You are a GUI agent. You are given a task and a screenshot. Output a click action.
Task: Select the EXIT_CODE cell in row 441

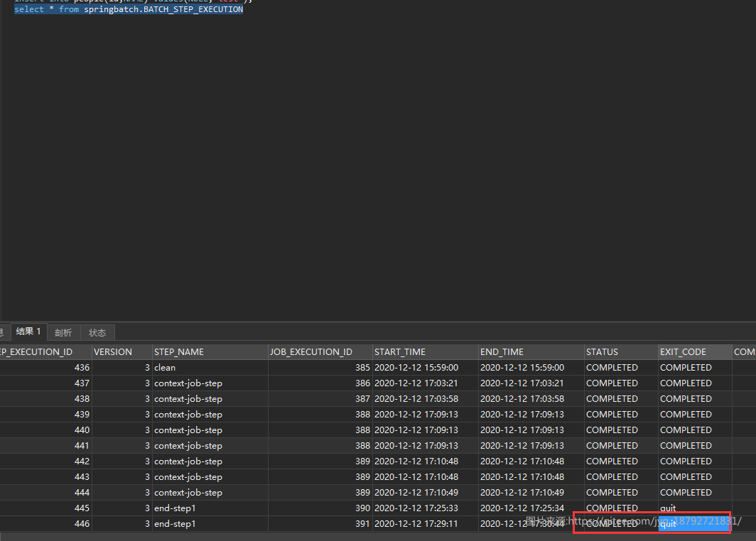click(695, 446)
